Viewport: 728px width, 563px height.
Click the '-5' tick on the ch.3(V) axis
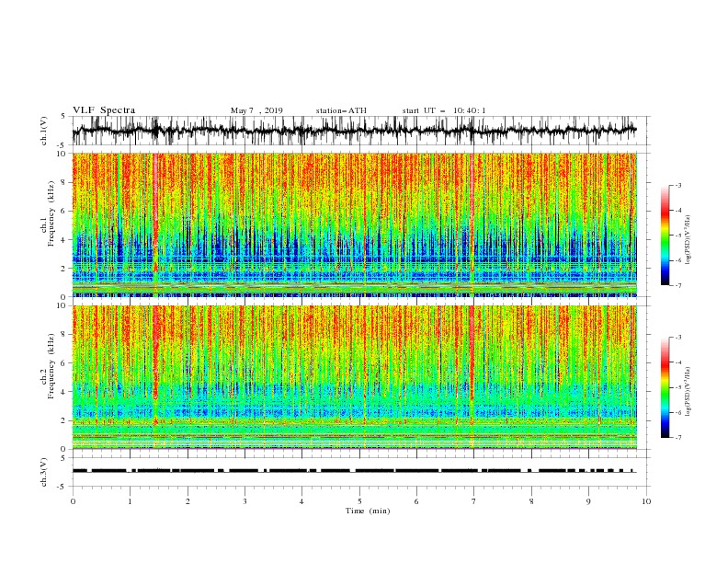coord(63,487)
